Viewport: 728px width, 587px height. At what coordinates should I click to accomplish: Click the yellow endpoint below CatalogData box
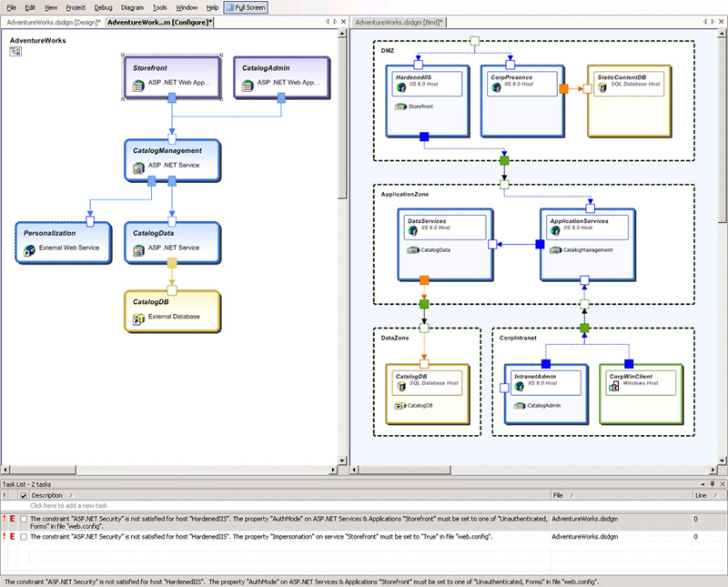[x=172, y=263]
